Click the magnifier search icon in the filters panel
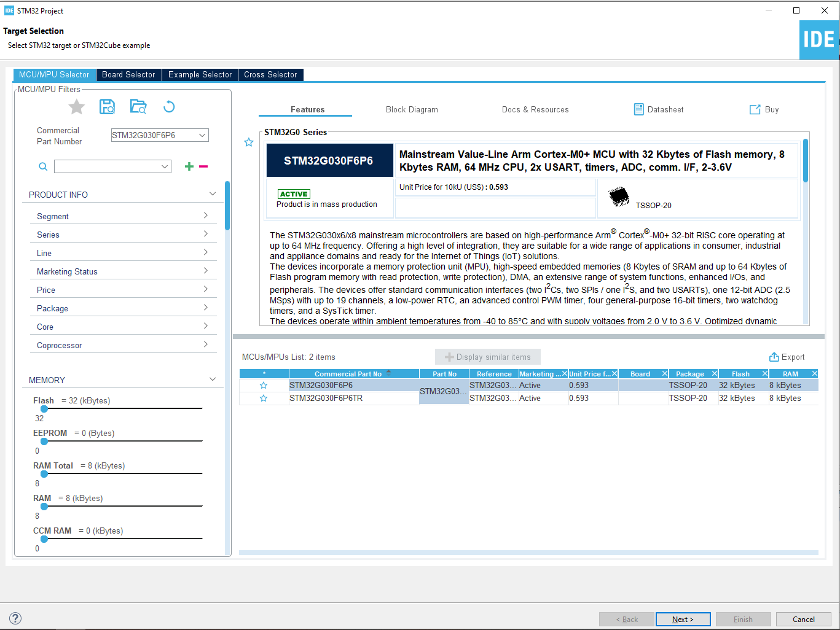The image size is (840, 630). (43, 166)
